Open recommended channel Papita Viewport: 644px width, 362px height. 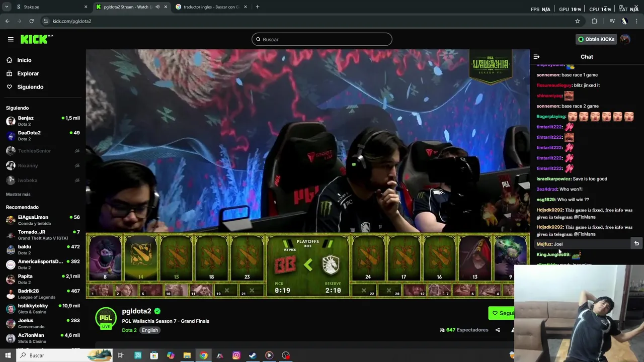click(x=43, y=279)
